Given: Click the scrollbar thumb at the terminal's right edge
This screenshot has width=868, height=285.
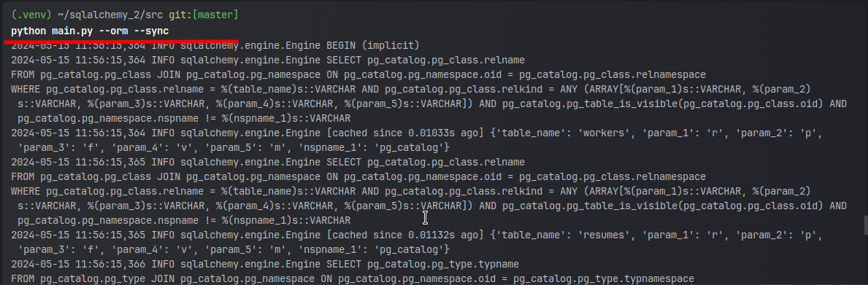Looking at the screenshot, I should tap(866, 225).
